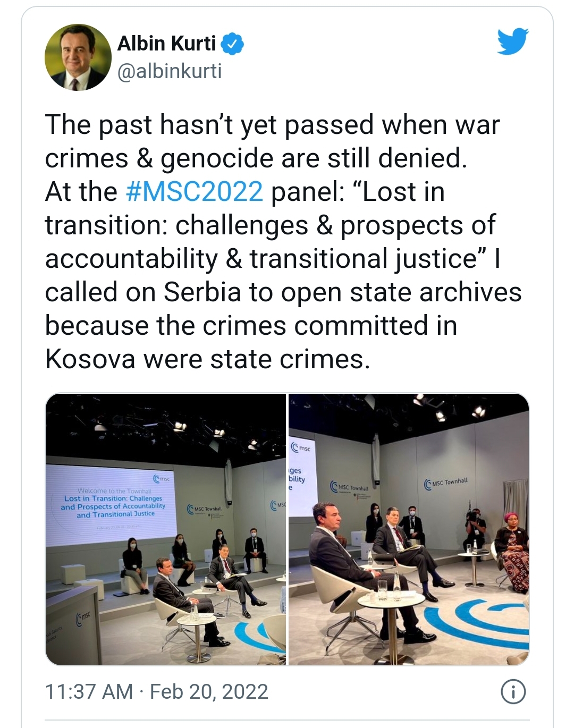Click the Feb 20, 2022 date
Image resolution: width=574 pixels, height=728 pixels.
click(209, 692)
